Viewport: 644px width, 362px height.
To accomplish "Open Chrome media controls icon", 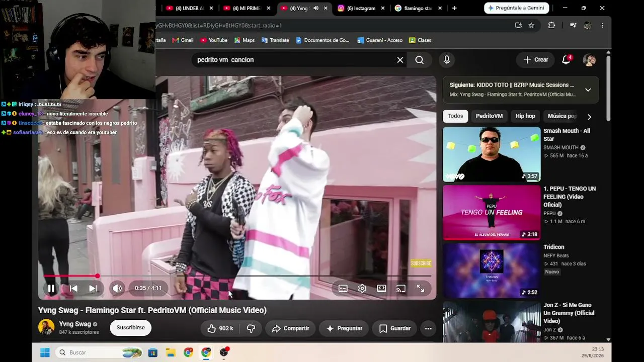I will (573, 25).
